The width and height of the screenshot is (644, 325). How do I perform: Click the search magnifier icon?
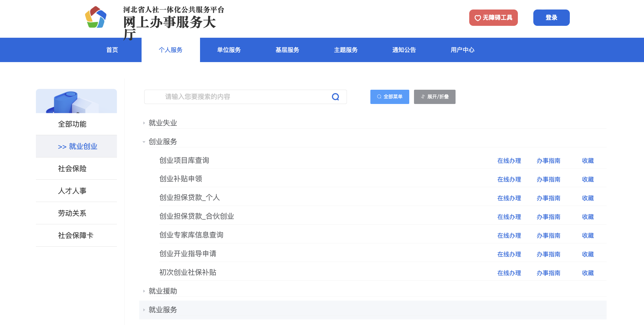335,97
